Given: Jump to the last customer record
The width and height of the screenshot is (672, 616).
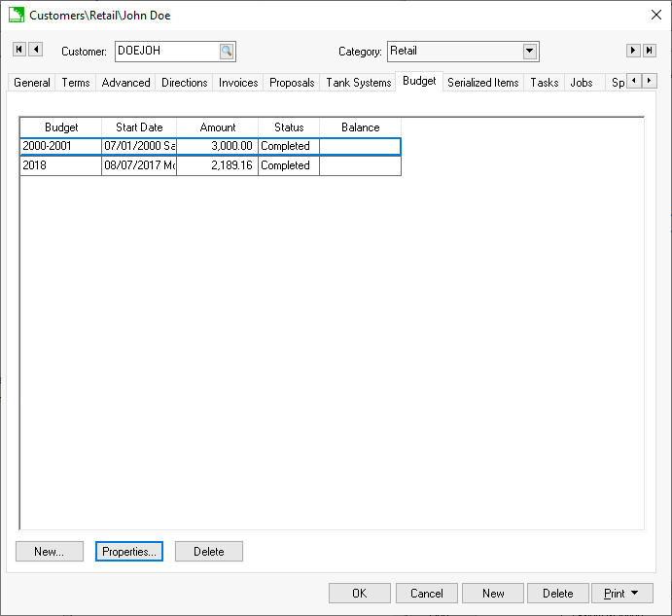Looking at the screenshot, I should click(x=650, y=50).
